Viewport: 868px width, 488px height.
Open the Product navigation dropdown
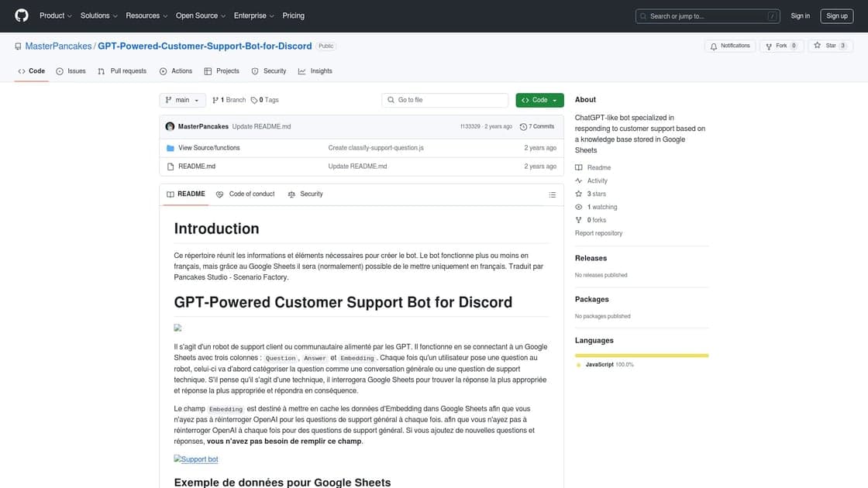pos(53,15)
